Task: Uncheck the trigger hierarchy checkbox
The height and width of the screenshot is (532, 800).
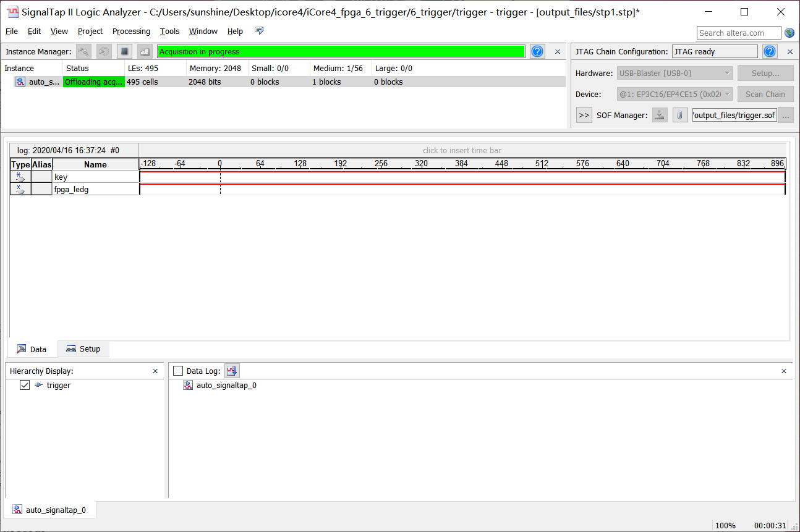Action: (25, 385)
